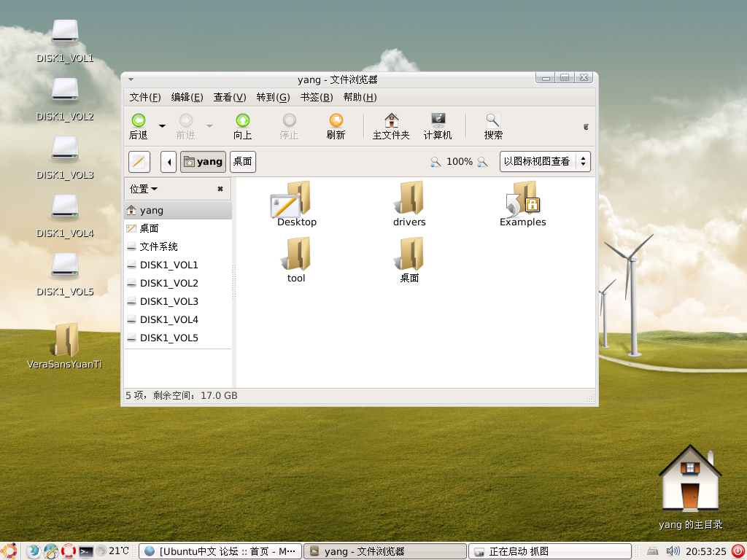Select DISK1_VOL3 in the sidebar
This screenshot has width=747, height=560.
pos(178,301)
